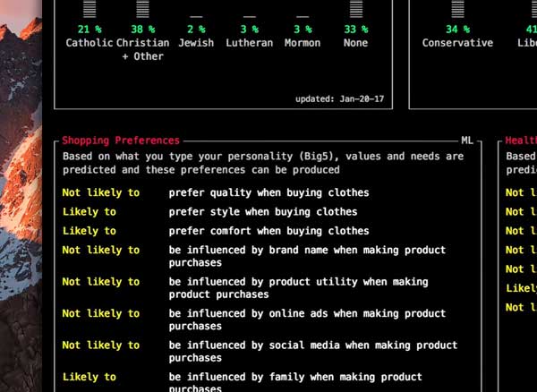The height and width of the screenshot is (392, 537).
Task: Click the bar above Conservative percentage
Action: [457, 9]
